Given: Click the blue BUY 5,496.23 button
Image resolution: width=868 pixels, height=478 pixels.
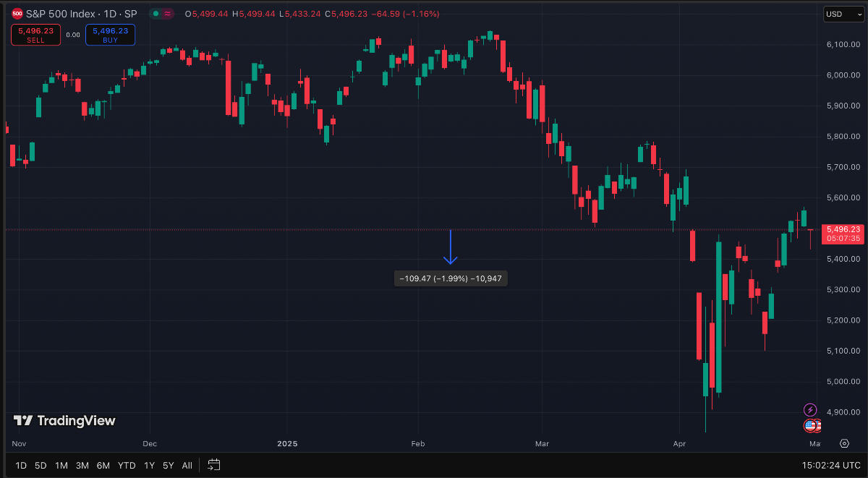Looking at the screenshot, I should (x=110, y=35).
